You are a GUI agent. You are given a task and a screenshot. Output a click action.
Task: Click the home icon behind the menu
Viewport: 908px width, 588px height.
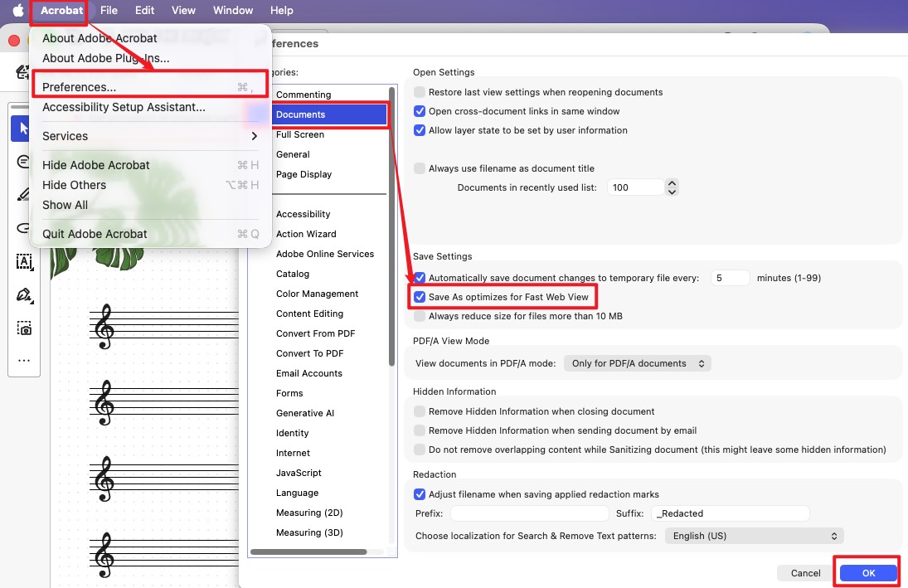22,72
